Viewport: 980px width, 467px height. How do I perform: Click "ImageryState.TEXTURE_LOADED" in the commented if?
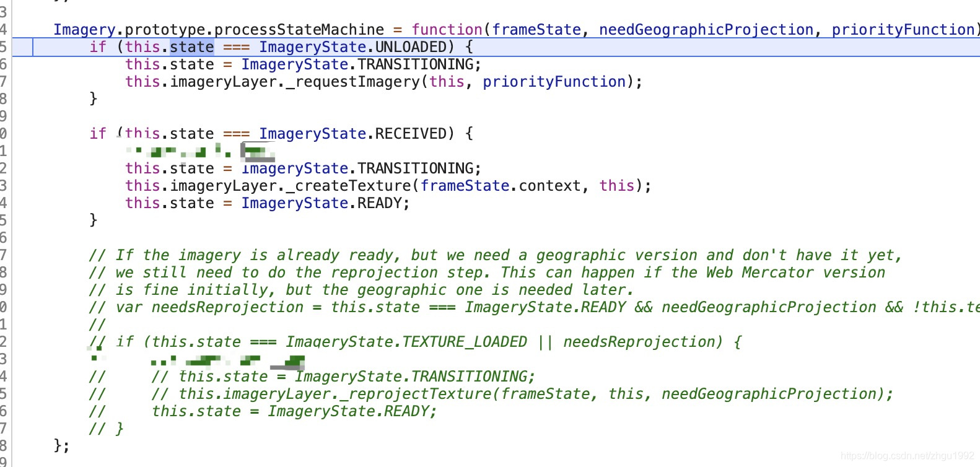click(x=406, y=342)
